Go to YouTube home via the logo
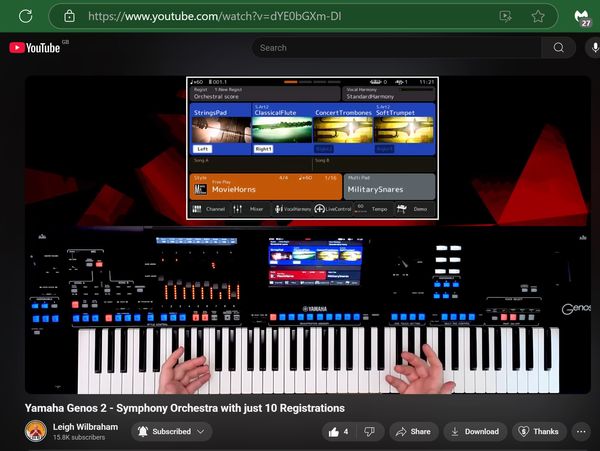Image resolution: width=600 pixels, height=451 pixels. 35,47
